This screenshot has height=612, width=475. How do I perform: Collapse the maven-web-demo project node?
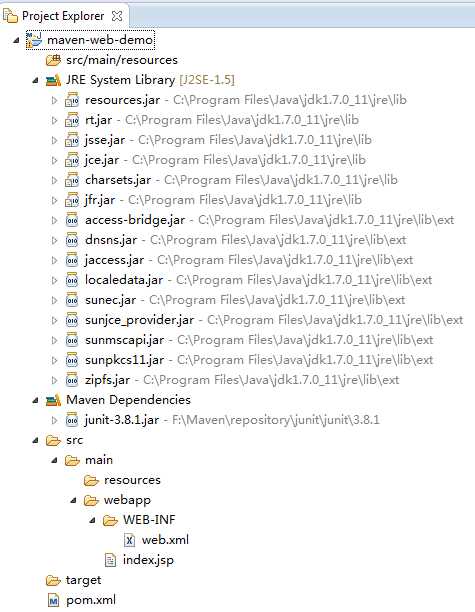(x=16, y=40)
